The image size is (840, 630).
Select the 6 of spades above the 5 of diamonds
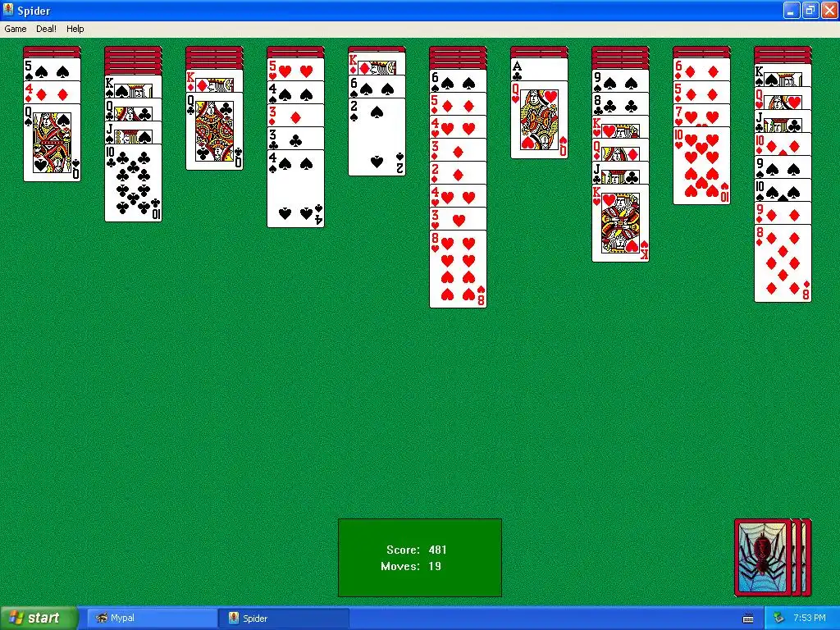(458, 81)
